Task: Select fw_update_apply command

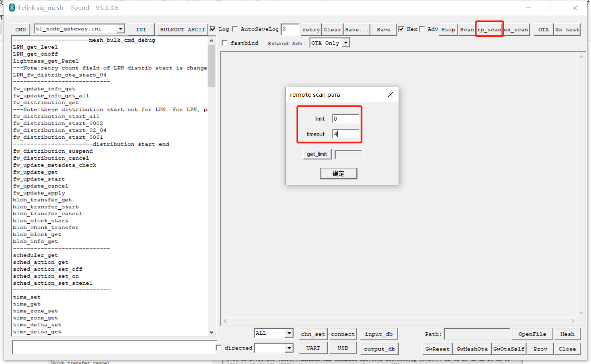Action: coord(39,193)
